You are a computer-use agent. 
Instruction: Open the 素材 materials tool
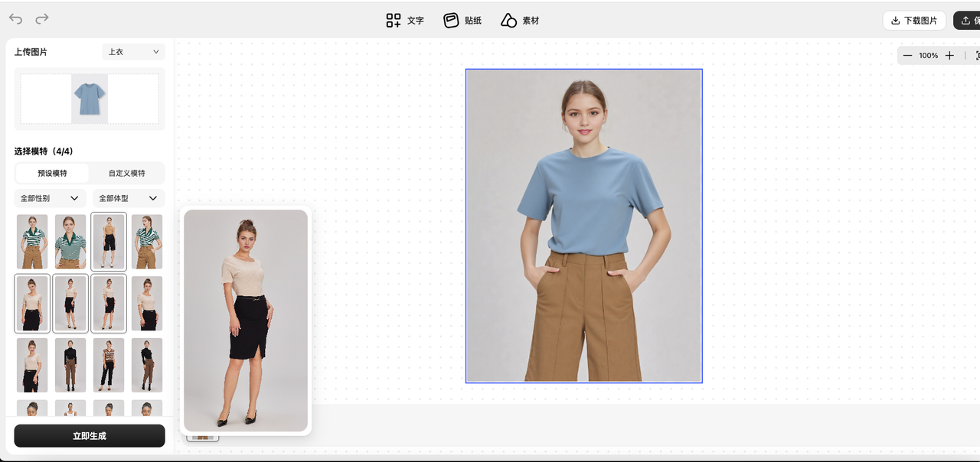click(520, 21)
